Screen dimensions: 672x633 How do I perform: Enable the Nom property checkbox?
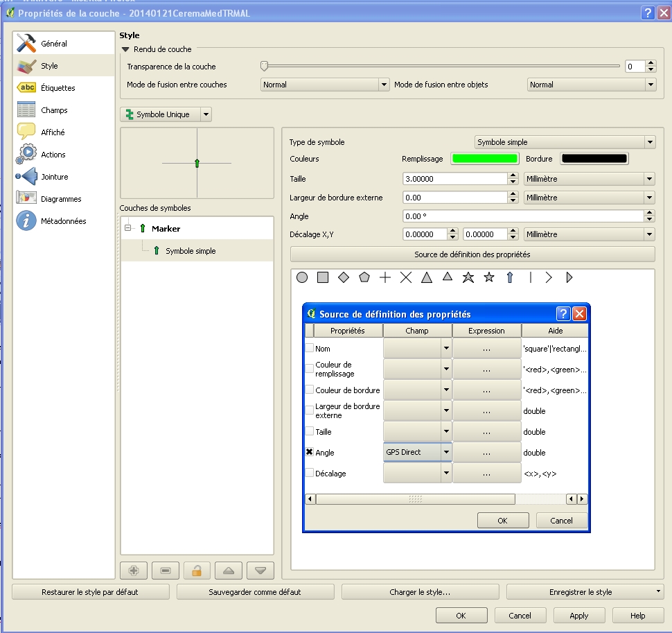pos(310,348)
